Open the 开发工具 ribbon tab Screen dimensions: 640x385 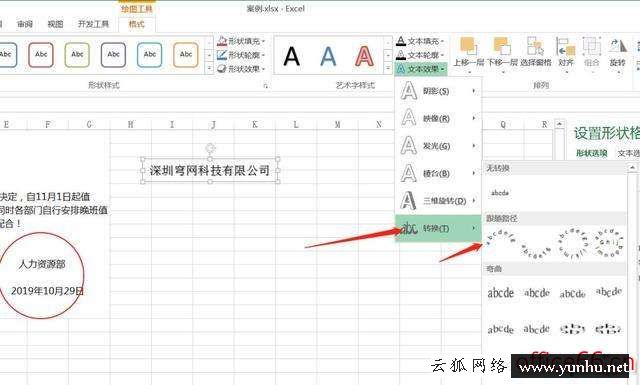coord(93,24)
